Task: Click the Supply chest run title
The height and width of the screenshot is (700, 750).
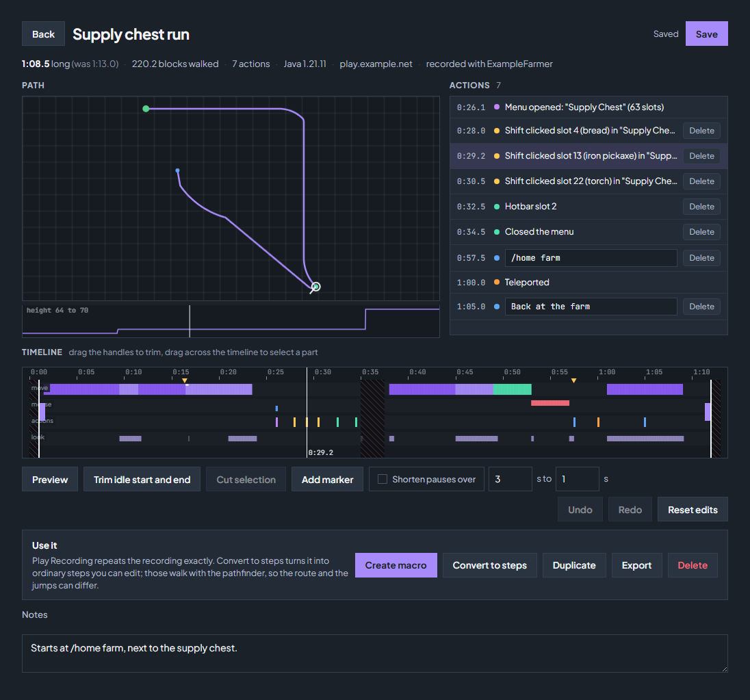Action: [131, 34]
